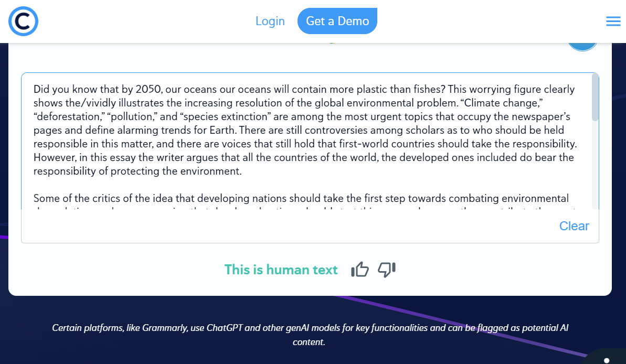Click the Copyleaks logo icon
The image size is (626, 364).
tap(23, 21)
